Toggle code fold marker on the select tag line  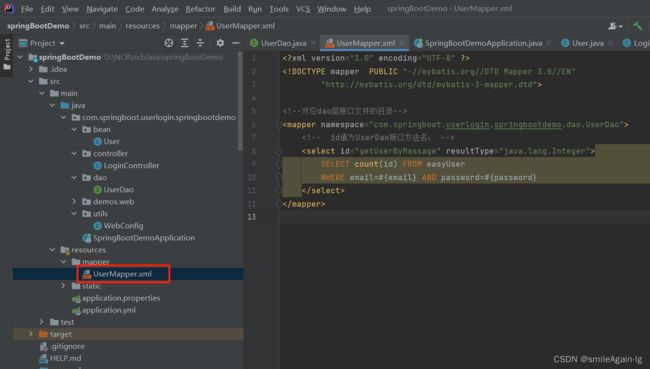click(278, 151)
